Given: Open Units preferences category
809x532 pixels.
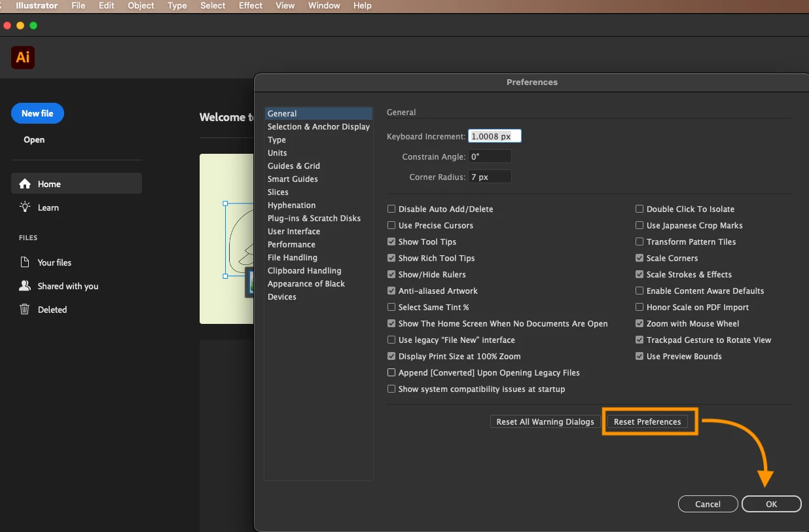Looking at the screenshot, I should [318, 153].
